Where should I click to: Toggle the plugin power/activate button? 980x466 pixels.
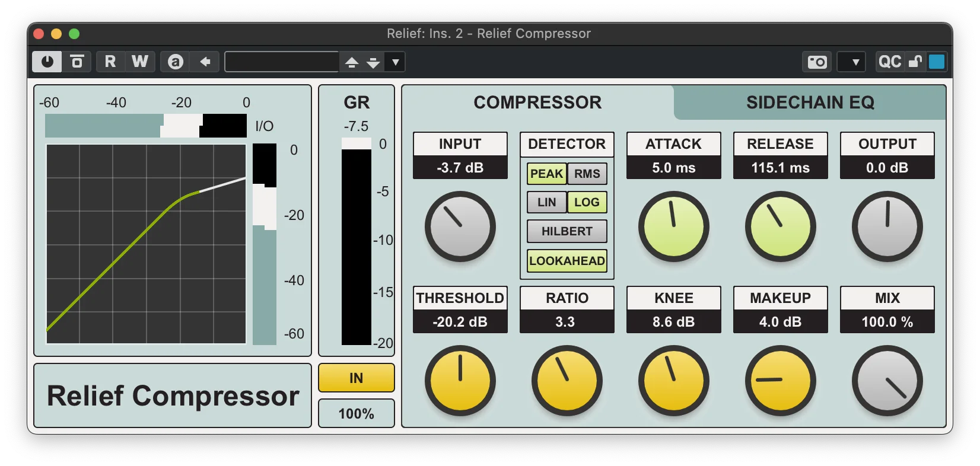47,62
